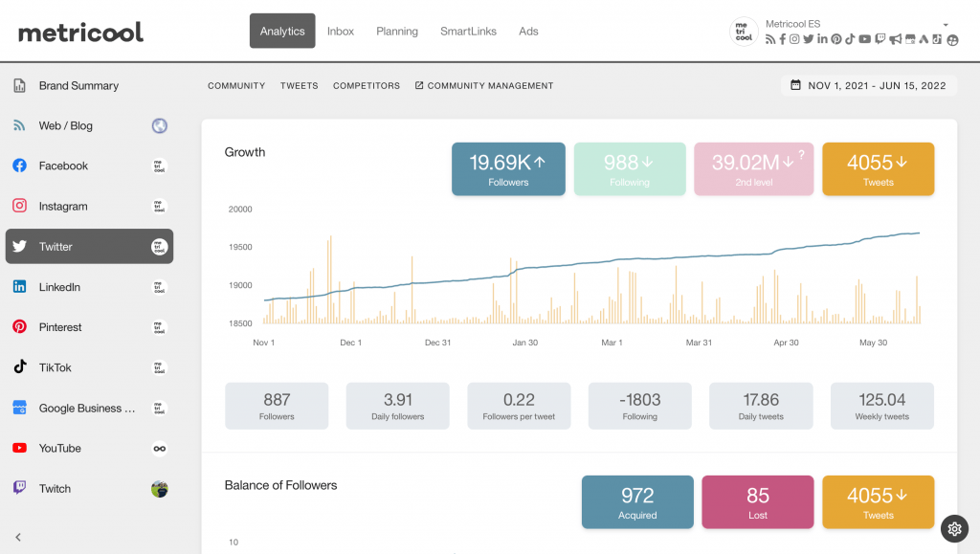
Task: Click the metricool logo
Action: 80,32
